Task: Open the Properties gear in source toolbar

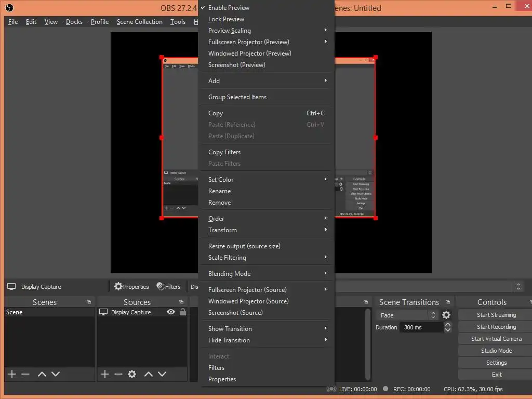Action: click(x=131, y=287)
